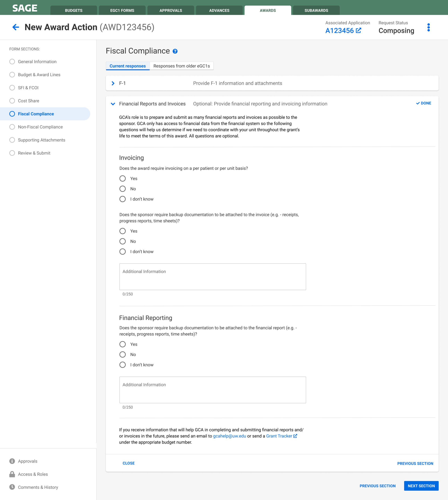The image size is (448, 500).
Task: Click the Fiscal Compliance help icon
Action: tap(175, 51)
